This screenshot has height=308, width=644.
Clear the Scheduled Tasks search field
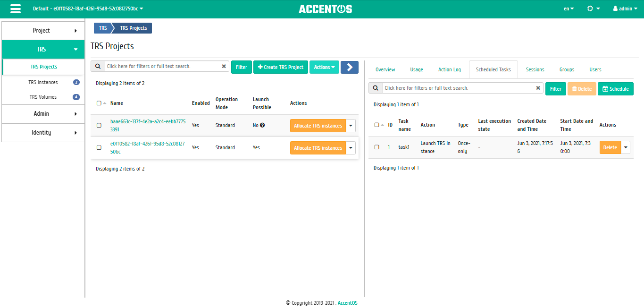coord(538,88)
